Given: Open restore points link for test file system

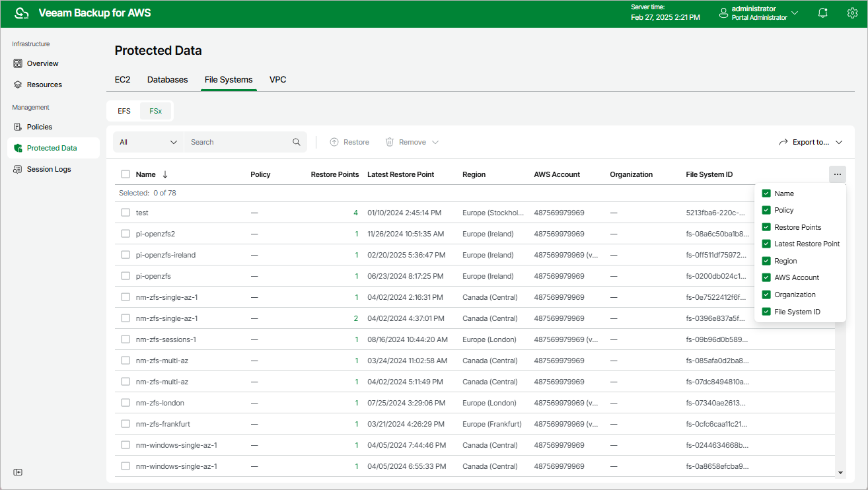Looking at the screenshot, I should [x=355, y=212].
